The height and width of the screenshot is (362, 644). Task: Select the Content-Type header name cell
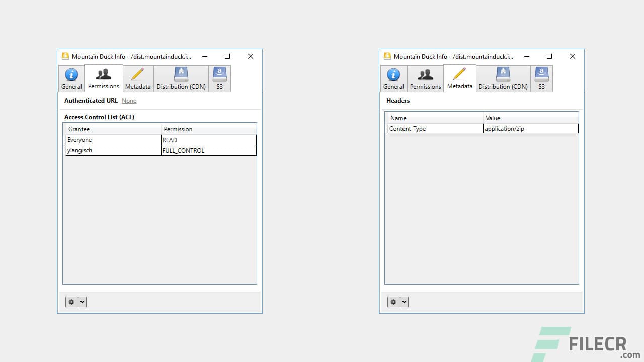tap(435, 129)
